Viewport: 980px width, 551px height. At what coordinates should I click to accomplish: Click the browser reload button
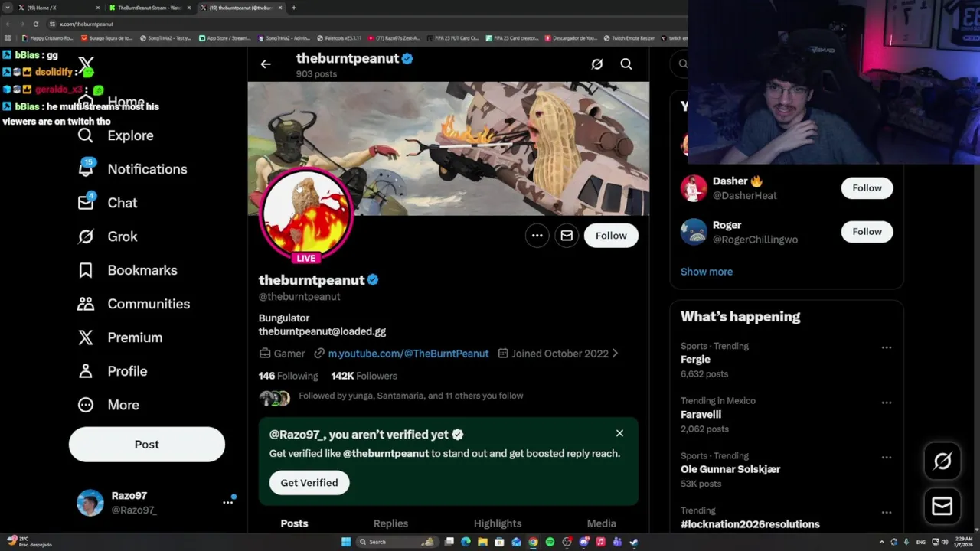35,24
